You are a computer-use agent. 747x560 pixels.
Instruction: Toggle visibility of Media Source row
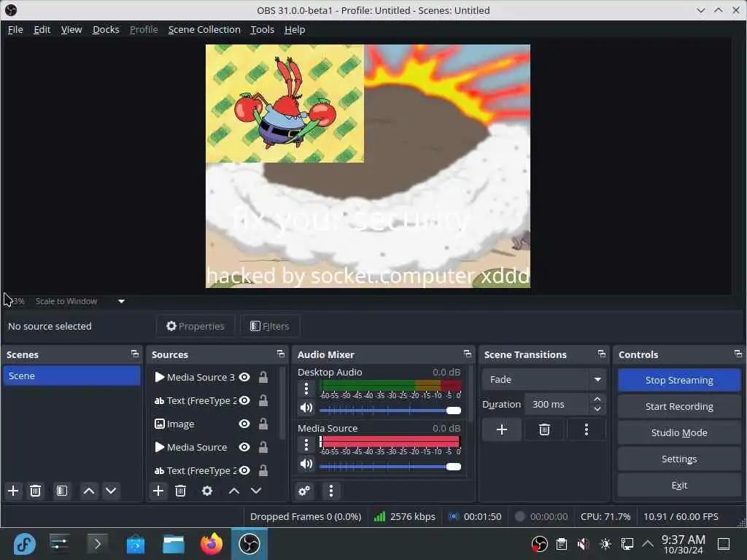(x=244, y=447)
